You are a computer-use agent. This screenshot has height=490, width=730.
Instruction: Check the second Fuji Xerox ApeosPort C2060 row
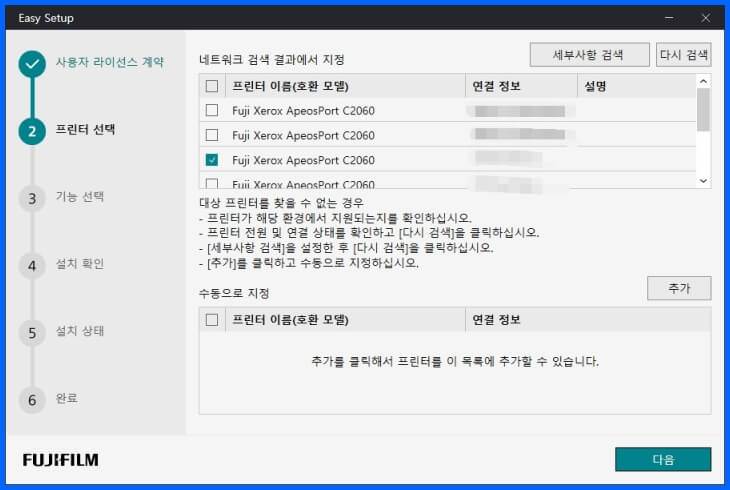point(212,135)
